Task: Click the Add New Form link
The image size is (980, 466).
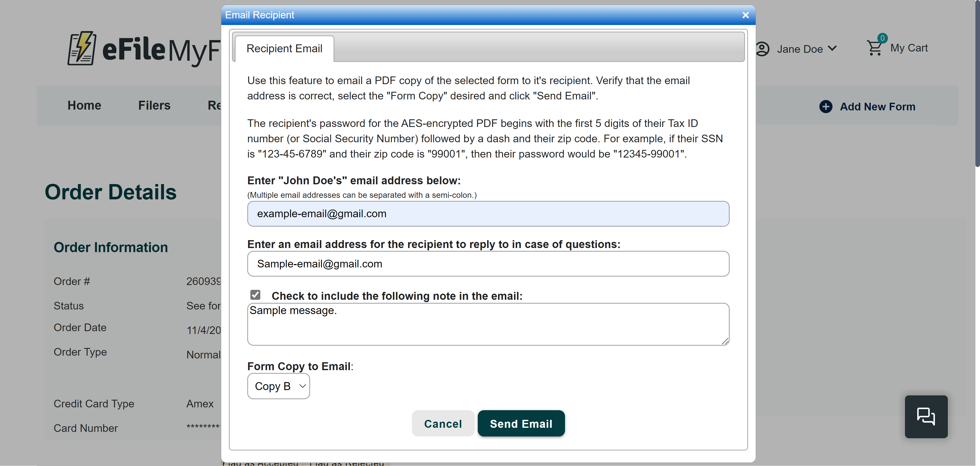Action: [x=877, y=107]
